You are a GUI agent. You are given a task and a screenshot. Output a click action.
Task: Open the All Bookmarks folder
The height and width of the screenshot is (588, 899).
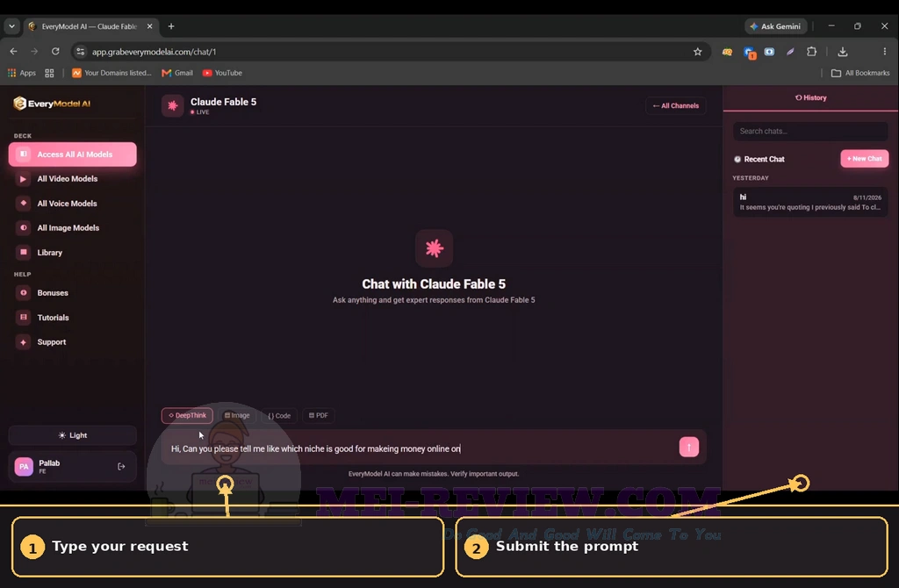[860, 73]
